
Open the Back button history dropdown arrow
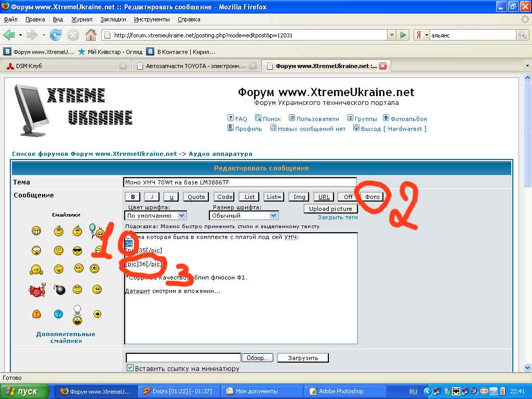pos(20,35)
